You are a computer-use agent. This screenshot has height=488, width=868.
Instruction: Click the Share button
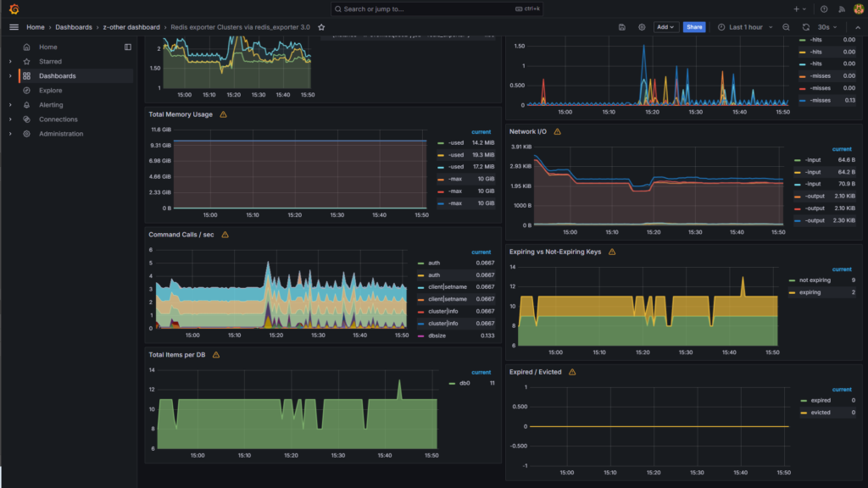694,27
